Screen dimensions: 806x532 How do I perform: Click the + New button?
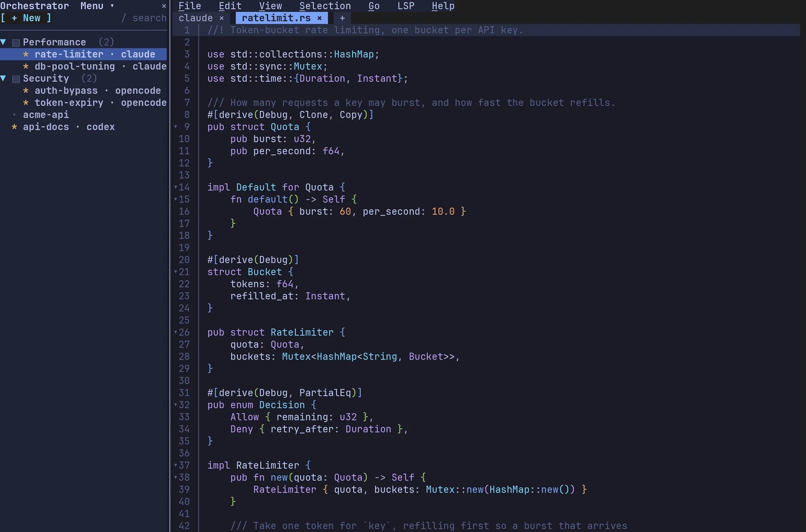tap(26, 18)
